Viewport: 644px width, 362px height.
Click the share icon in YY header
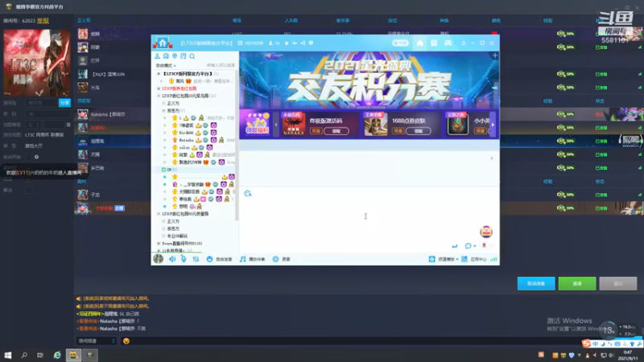pos(303,43)
